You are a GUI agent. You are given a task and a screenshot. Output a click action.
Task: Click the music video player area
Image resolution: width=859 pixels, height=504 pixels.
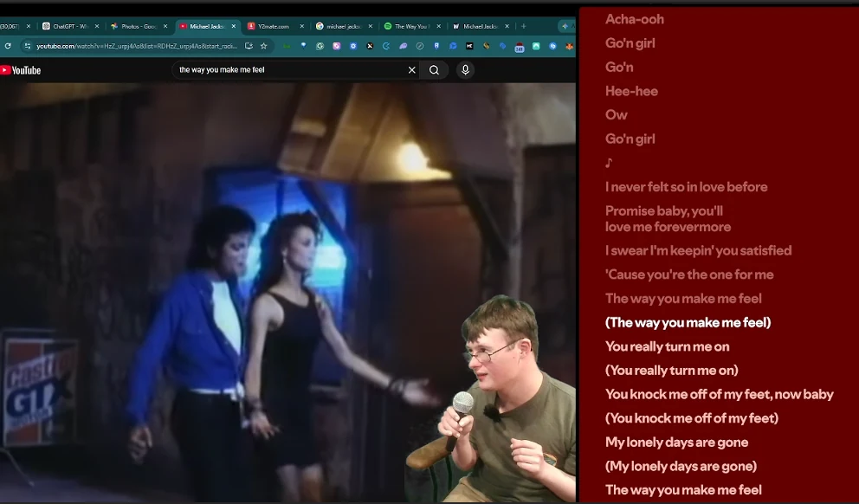pos(287,293)
